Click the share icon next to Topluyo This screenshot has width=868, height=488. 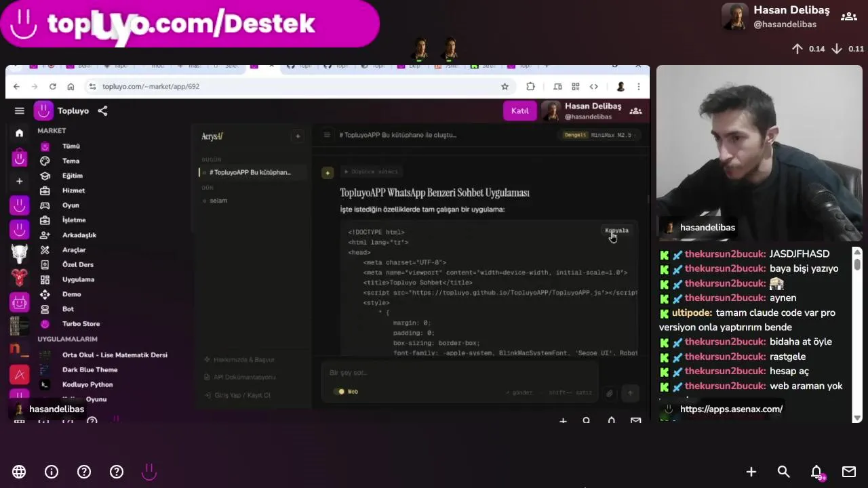coord(102,110)
